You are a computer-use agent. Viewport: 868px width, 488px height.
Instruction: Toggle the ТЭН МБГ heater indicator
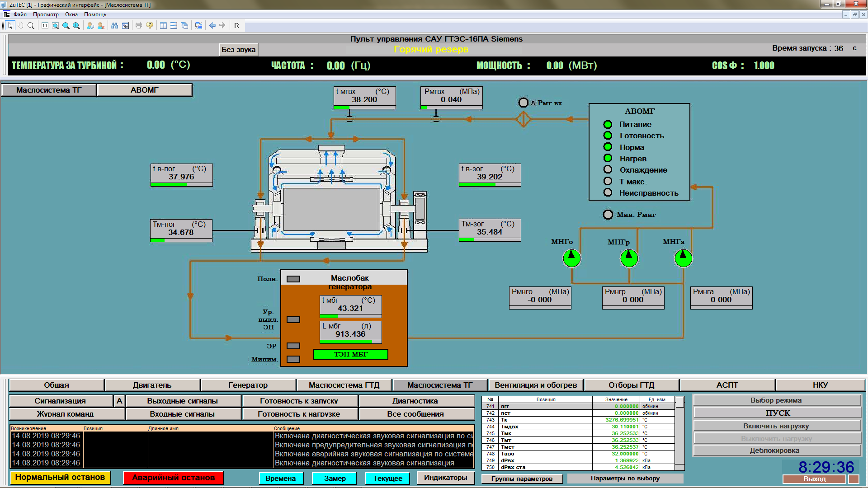[x=350, y=354]
